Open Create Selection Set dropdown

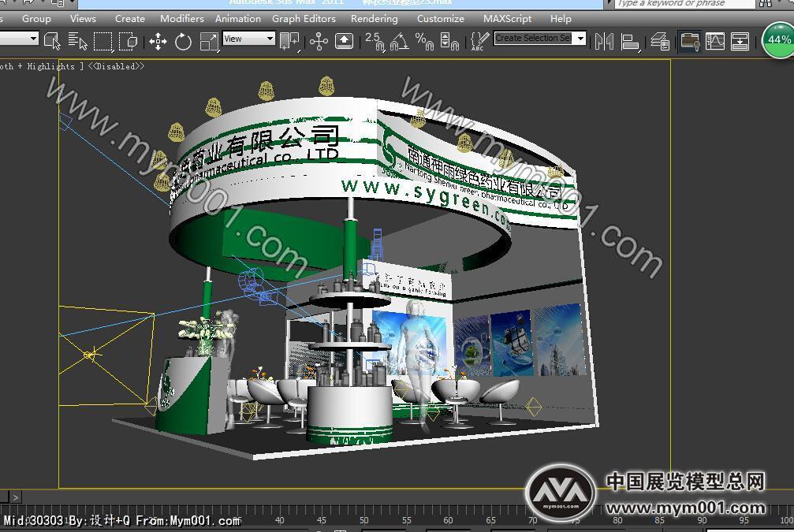pos(580,38)
